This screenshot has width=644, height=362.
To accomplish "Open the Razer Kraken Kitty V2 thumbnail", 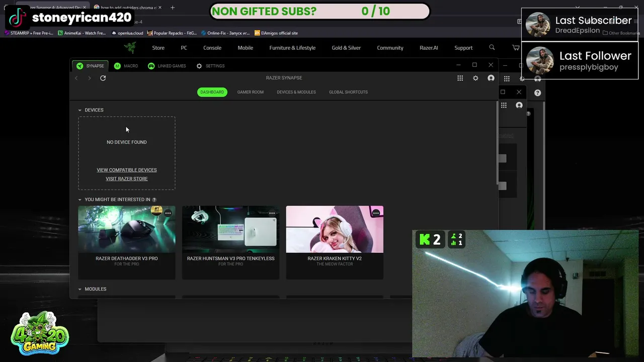I will coord(335,229).
